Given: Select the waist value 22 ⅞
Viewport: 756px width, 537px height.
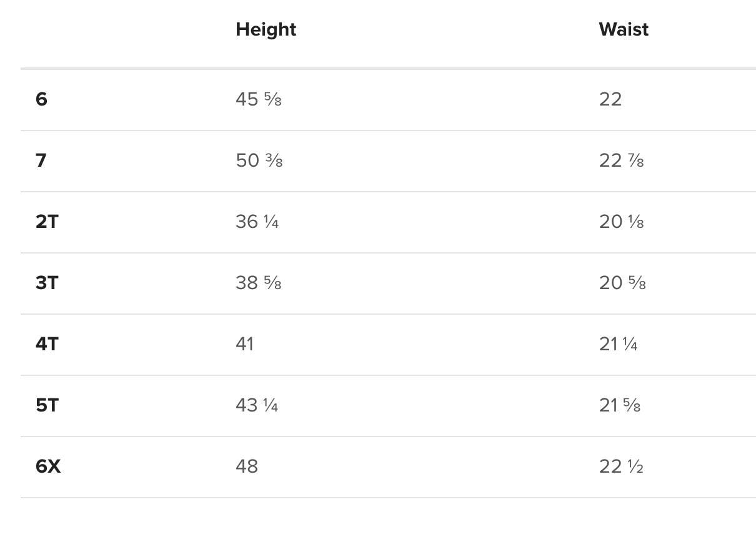Looking at the screenshot, I should point(621,160).
